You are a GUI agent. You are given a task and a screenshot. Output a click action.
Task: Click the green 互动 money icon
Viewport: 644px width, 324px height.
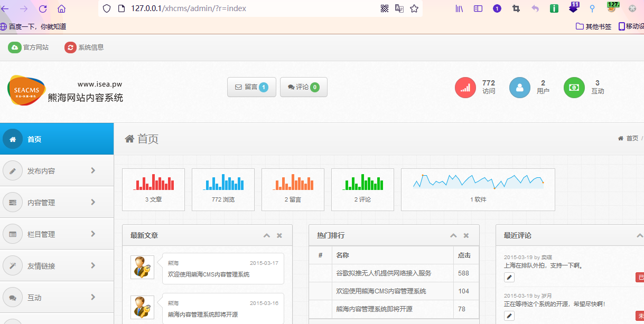click(574, 88)
